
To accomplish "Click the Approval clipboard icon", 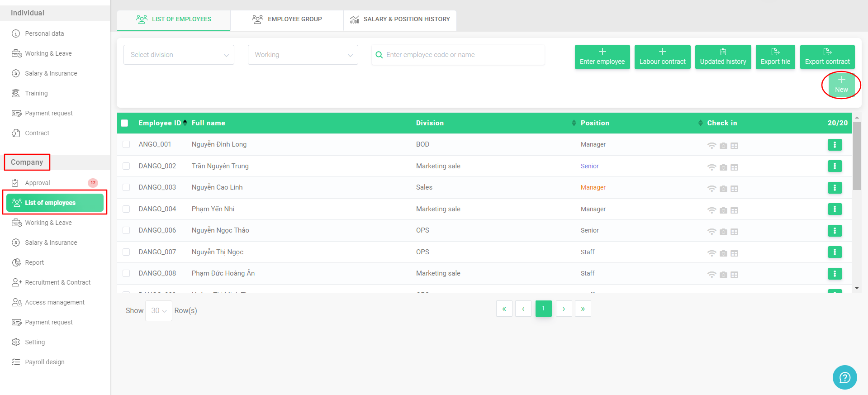I will point(15,183).
